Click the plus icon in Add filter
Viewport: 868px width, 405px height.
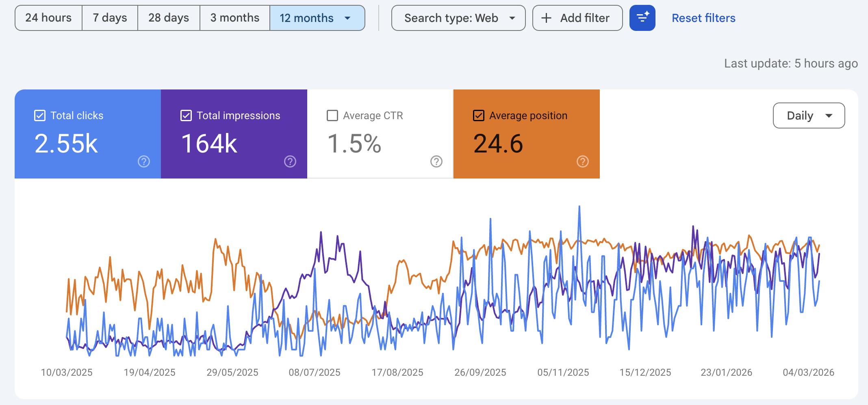pyautogui.click(x=547, y=18)
